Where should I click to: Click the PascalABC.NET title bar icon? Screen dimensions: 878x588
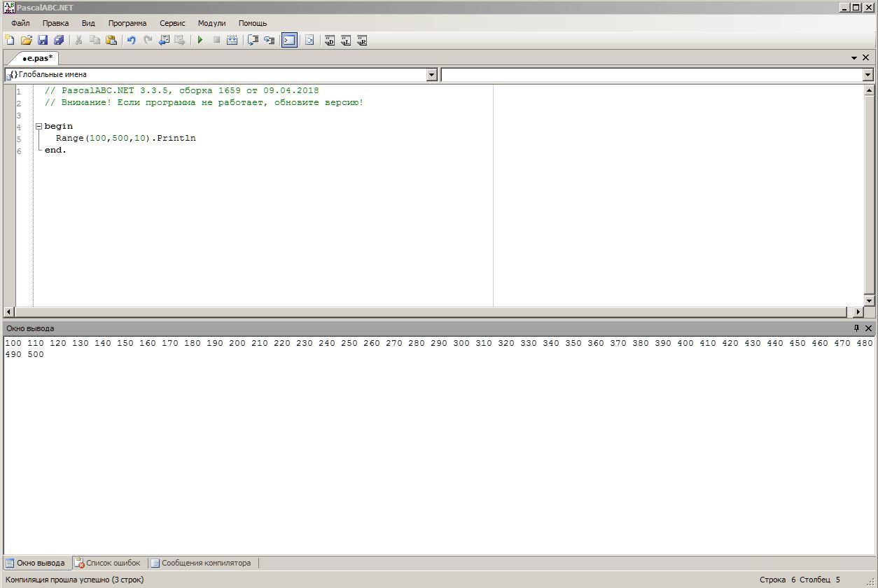pos(9,7)
